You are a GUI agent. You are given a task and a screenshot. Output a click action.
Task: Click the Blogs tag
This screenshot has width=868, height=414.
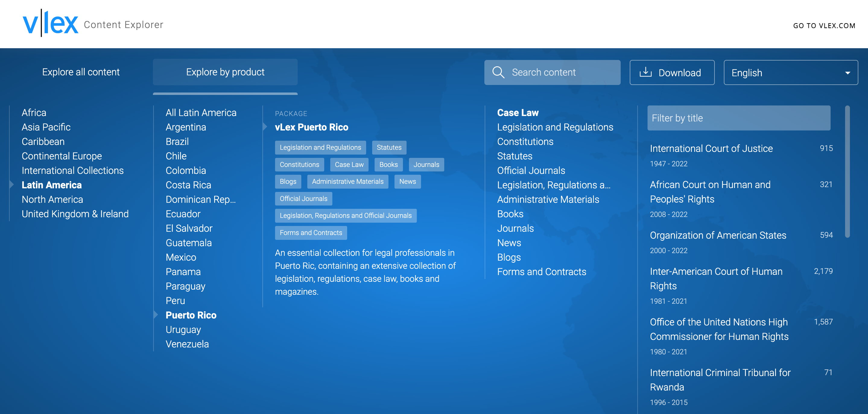tap(288, 181)
